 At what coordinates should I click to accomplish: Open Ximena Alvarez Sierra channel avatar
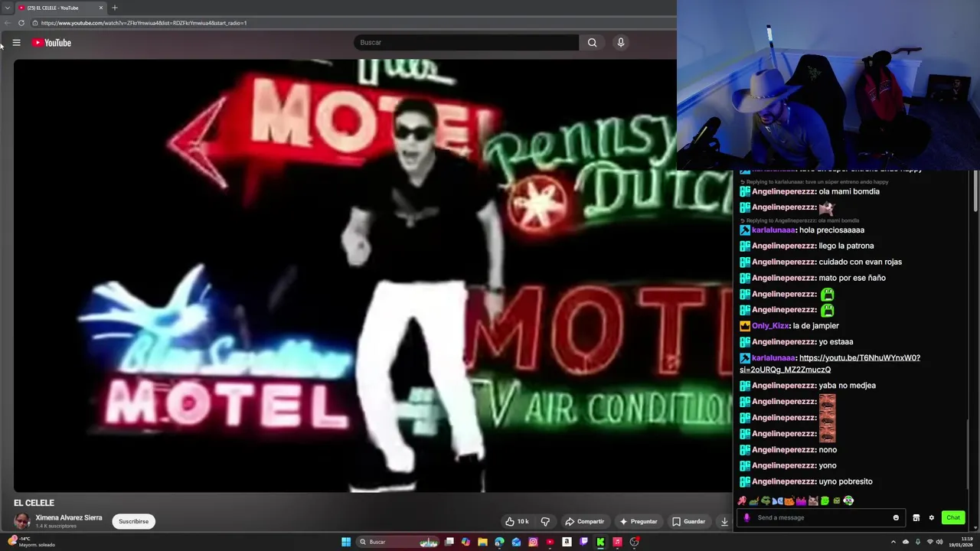point(21,521)
